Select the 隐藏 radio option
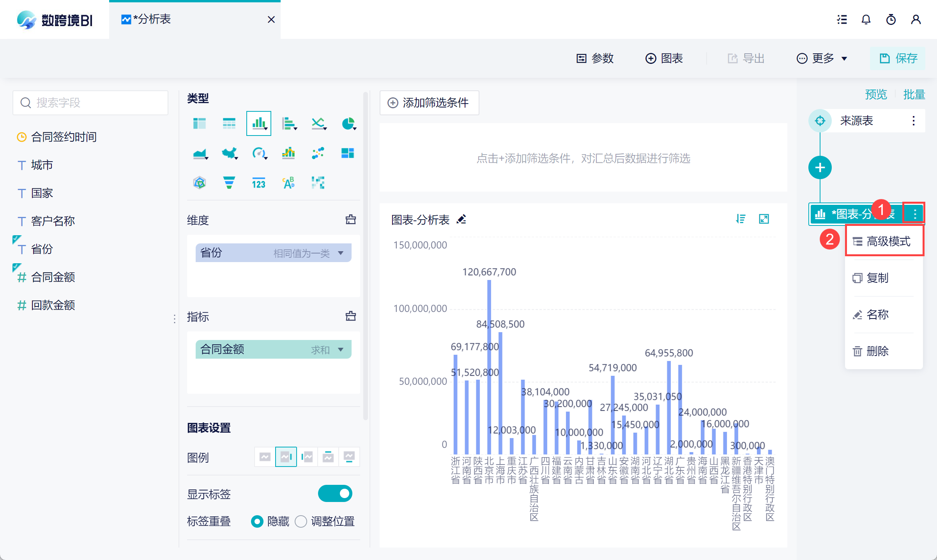This screenshot has height=560, width=937. tap(257, 521)
